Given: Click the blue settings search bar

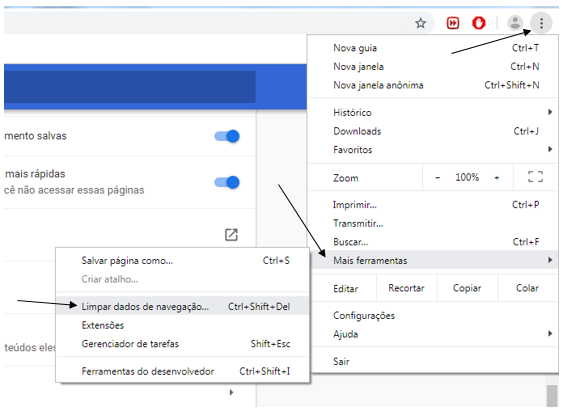Looking at the screenshot, I should pos(130,87).
